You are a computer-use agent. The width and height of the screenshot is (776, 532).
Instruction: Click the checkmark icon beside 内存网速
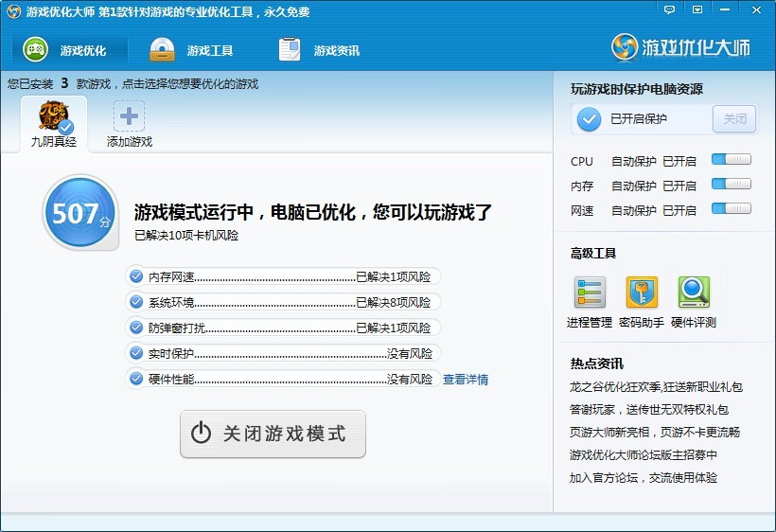click(x=136, y=276)
